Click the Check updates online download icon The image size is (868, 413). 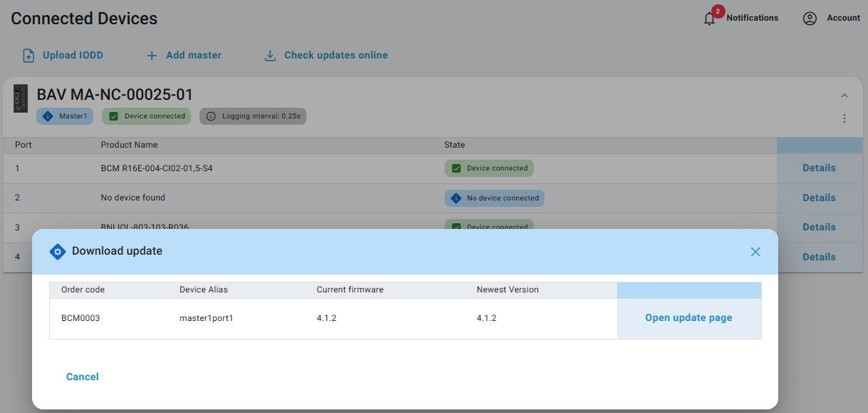click(x=270, y=56)
